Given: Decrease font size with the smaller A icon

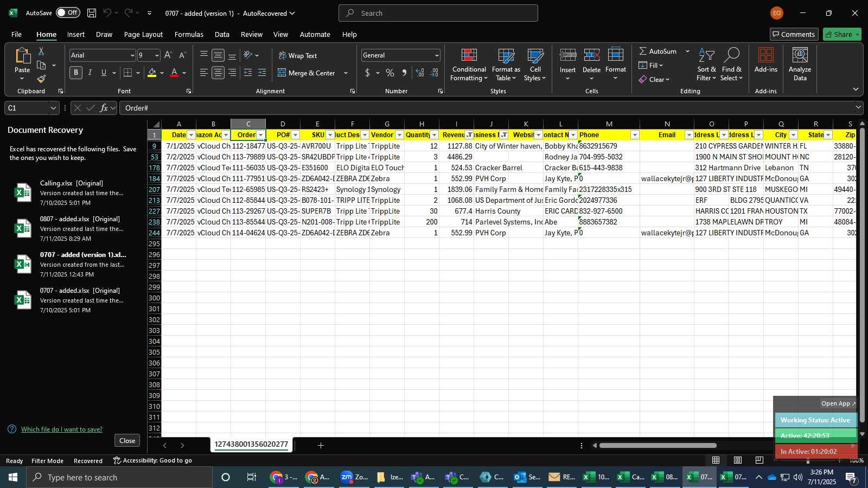Looking at the screenshot, I should (182, 55).
